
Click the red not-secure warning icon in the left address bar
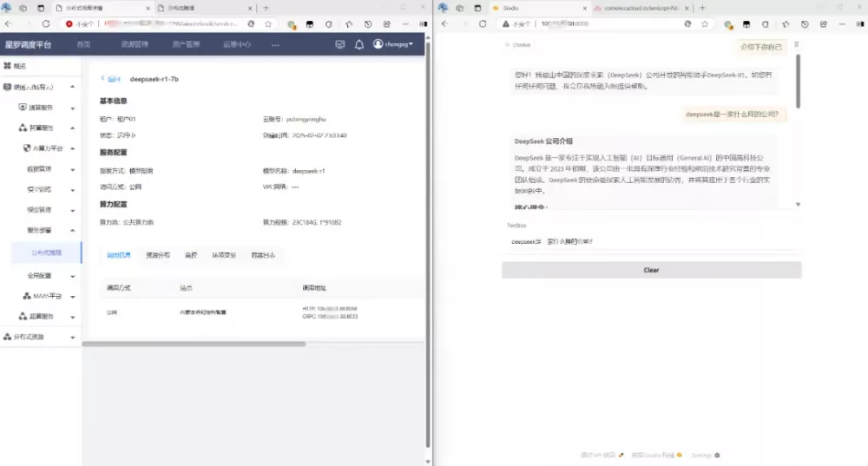pyautogui.click(x=69, y=23)
